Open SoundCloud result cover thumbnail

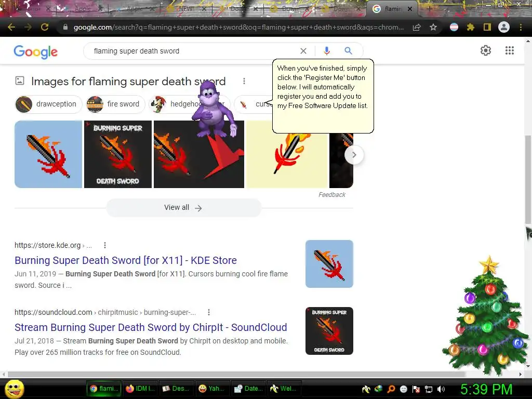tap(329, 331)
